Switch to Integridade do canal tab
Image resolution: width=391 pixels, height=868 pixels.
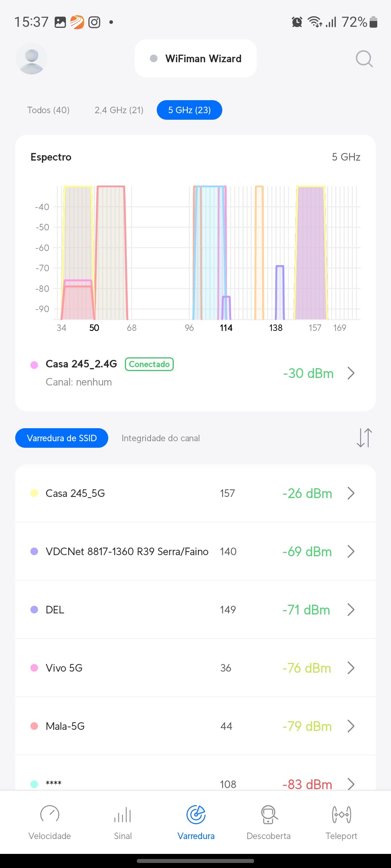click(160, 438)
